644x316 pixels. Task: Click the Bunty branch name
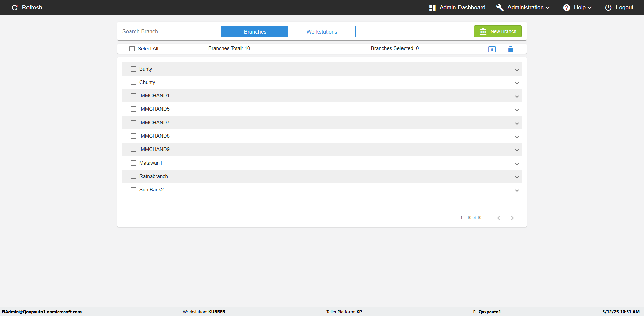click(146, 69)
